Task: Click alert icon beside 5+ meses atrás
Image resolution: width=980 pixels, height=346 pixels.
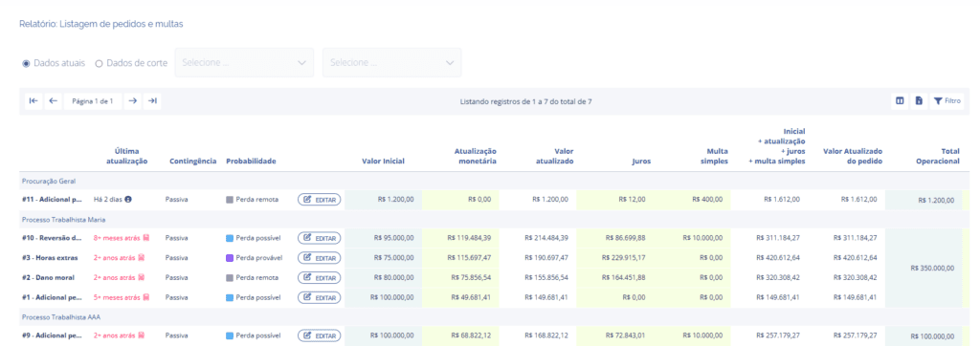Action: (145, 297)
